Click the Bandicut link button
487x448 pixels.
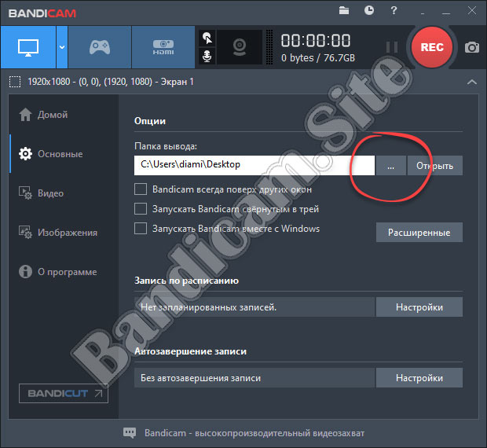coord(64,393)
